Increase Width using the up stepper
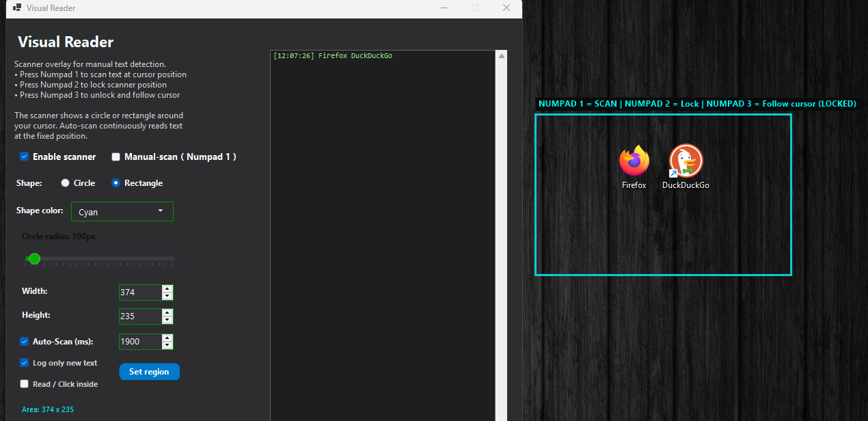Screen dimensions: 868x421 point(167,288)
